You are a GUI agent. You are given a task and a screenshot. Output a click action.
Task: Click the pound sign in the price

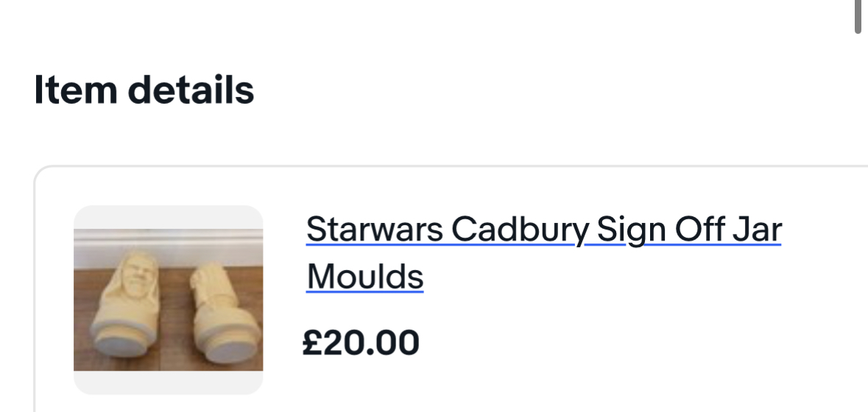311,343
